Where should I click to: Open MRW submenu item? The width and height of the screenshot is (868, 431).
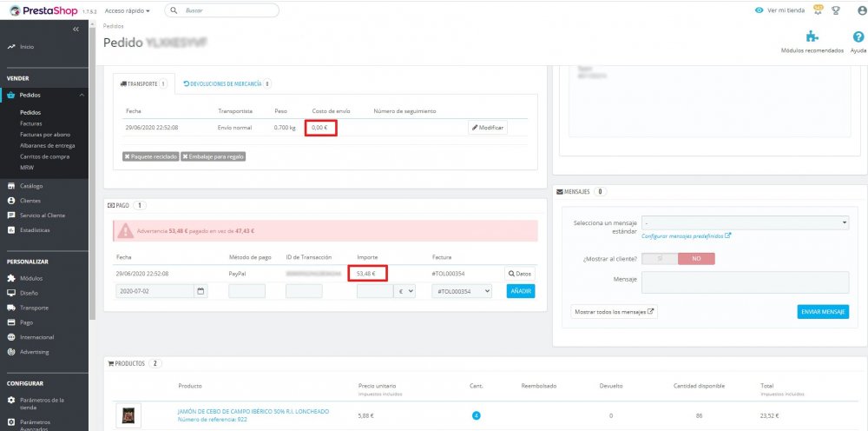[x=27, y=168]
